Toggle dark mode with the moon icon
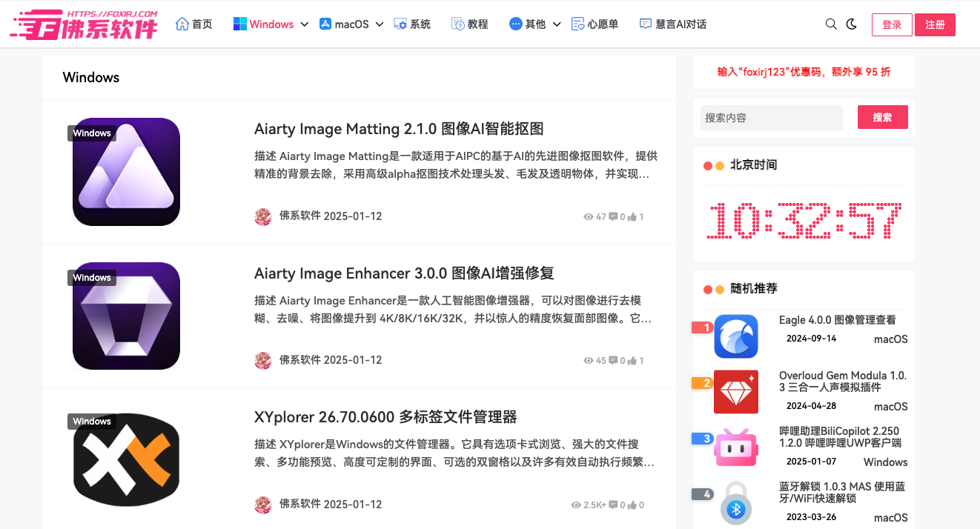This screenshot has width=980, height=529. click(x=852, y=24)
